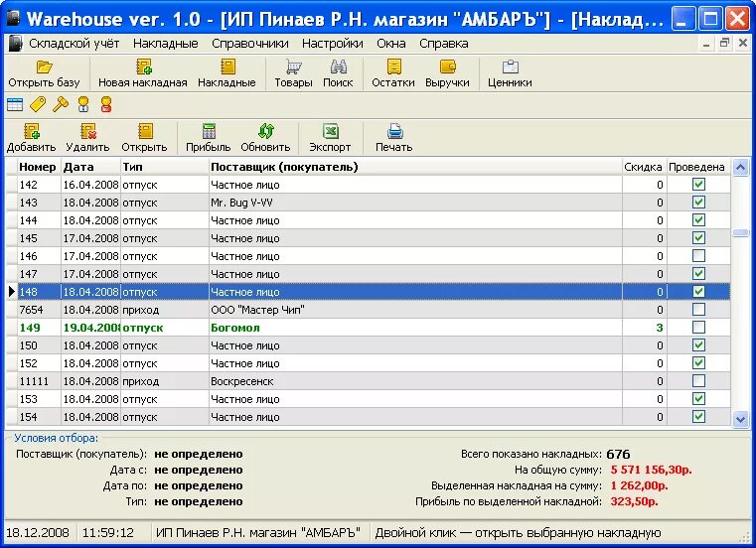Click the Открыть invoice icon in list toolbar
The image size is (756, 548).
pos(145,131)
